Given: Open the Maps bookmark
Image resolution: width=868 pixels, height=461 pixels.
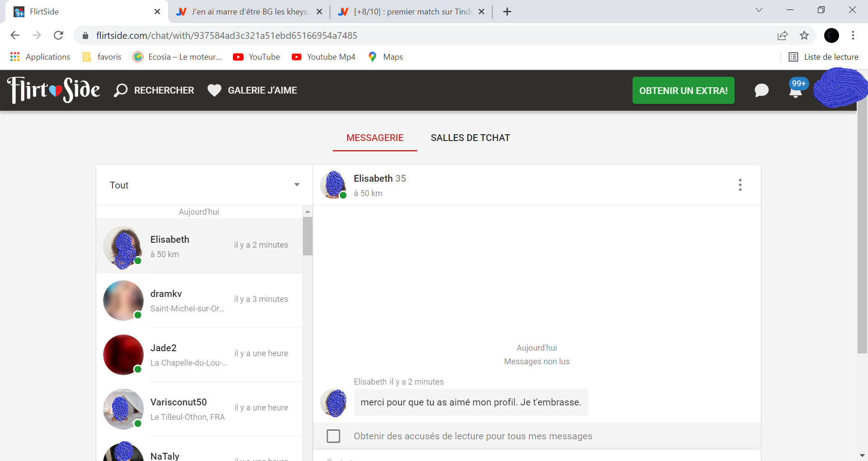Looking at the screenshot, I should pyautogui.click(x=386, y=57).
